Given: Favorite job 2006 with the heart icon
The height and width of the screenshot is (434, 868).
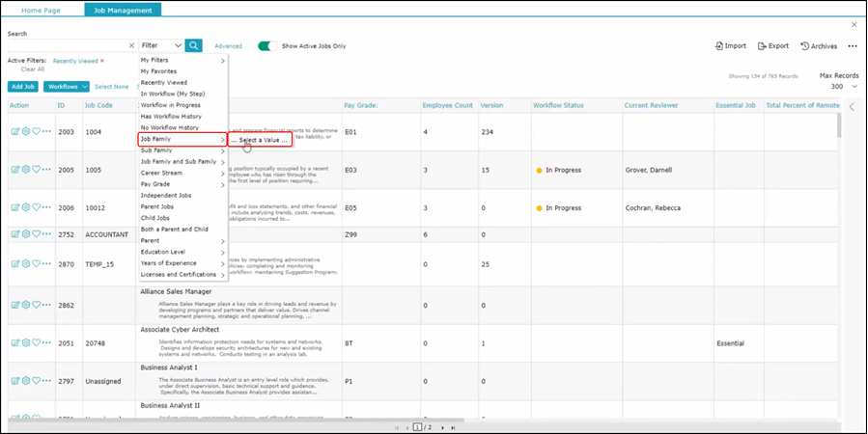Looking at the screenshot, I should click(37, 207).
